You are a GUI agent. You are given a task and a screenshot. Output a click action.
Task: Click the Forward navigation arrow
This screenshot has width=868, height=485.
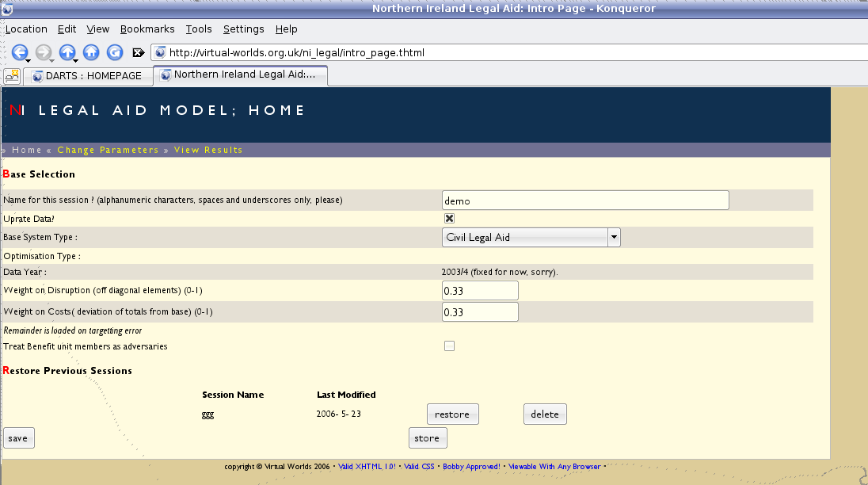point(44,52)
